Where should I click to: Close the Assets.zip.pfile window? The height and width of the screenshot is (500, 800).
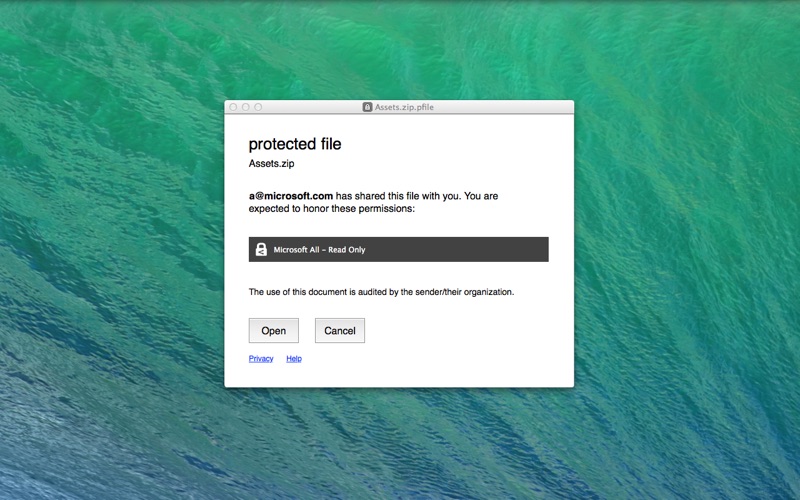(x=233, y=107)
